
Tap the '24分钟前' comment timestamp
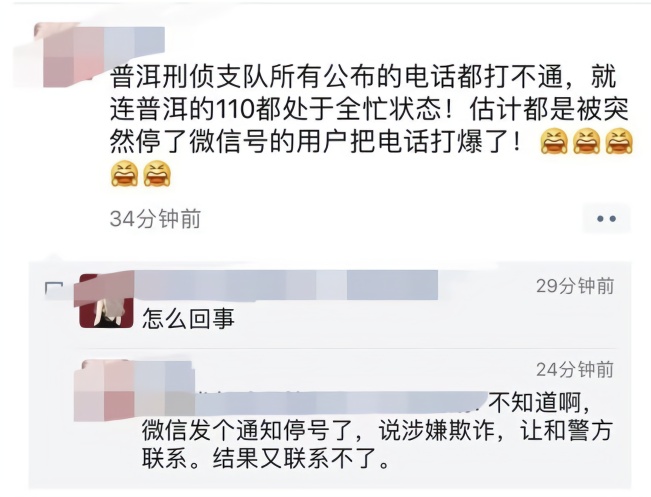pos(575,369)
